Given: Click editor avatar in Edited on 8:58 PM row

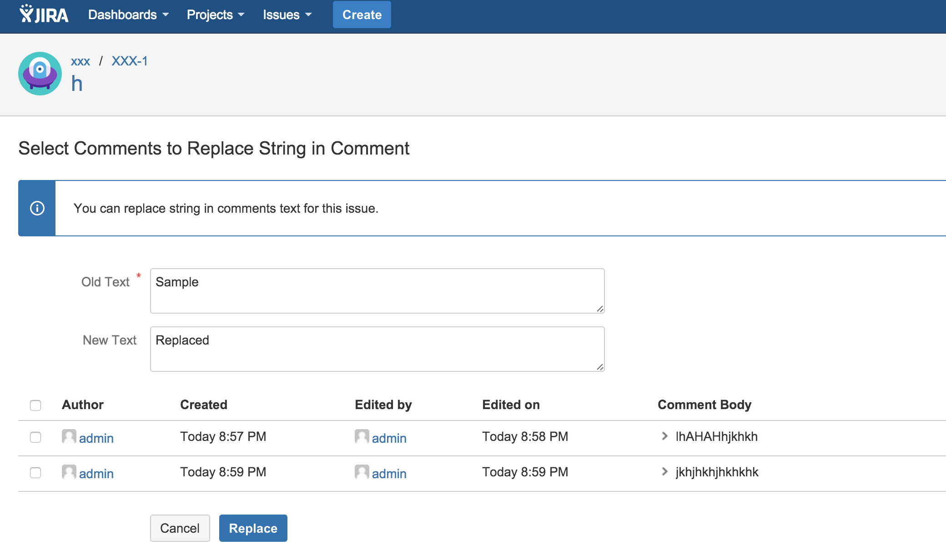Looking at the screenshot, I should pos(362,436).
